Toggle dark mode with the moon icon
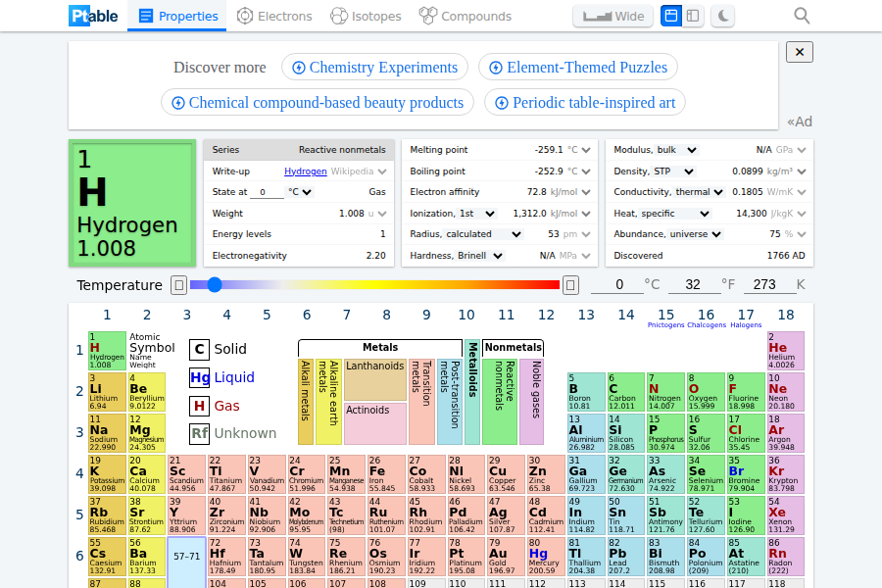Screen dimensions: 882x588 (723, 16)
